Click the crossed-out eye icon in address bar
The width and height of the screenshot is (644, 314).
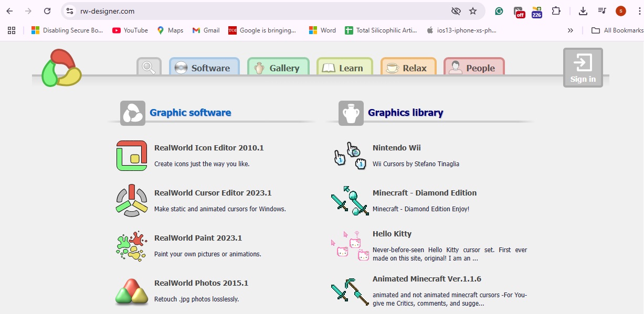point(456,11)
